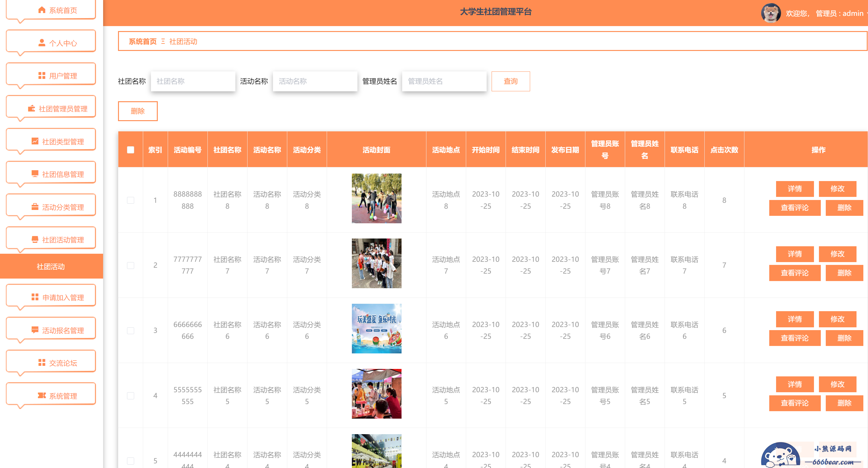
Task: Click 删除 for activity 5555555555
Action: [844, 403]
